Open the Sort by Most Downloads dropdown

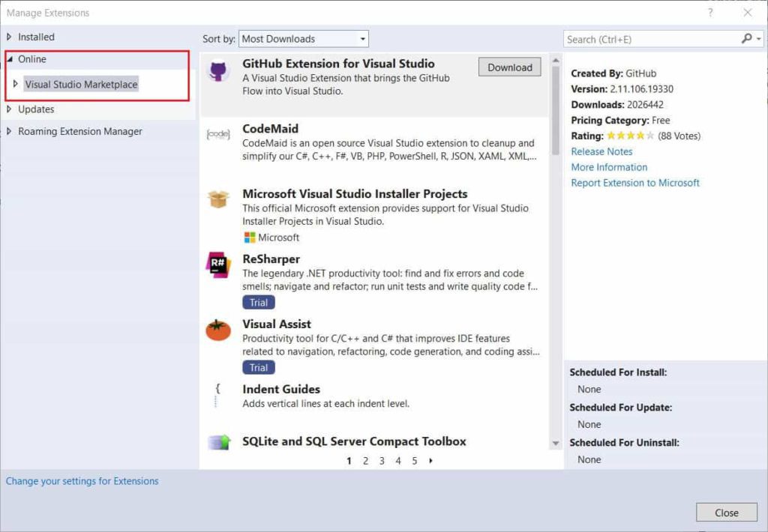click(304, 39)
